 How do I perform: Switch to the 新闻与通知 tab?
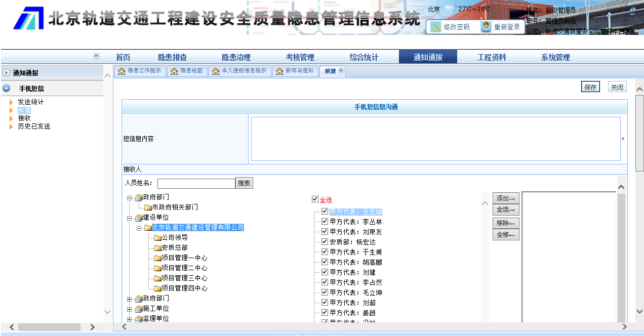pyautogui.click(x=294, y=71)
